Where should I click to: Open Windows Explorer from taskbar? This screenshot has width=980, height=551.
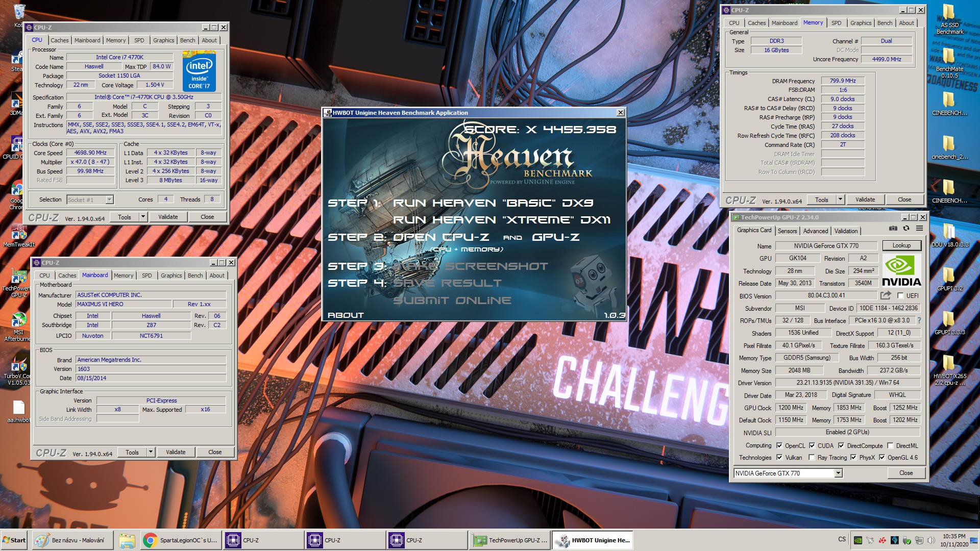(x=127, y=540)
